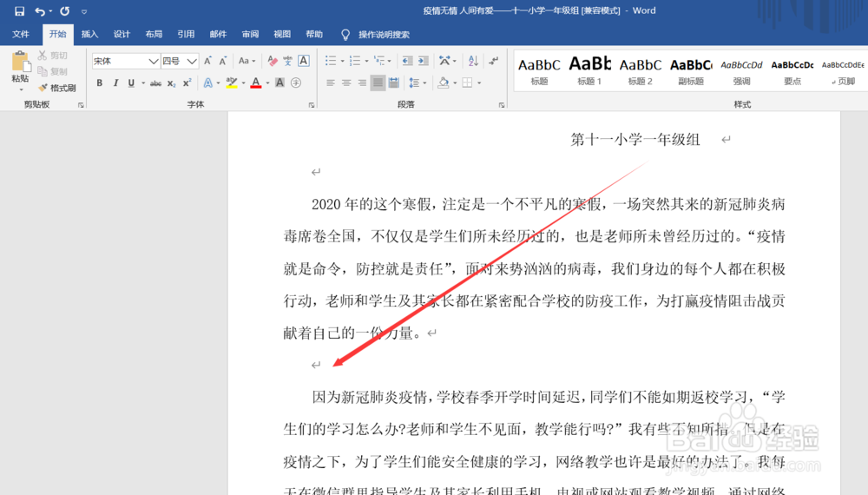Apply numbered list
868x495 pixels.
pos(355,61)
